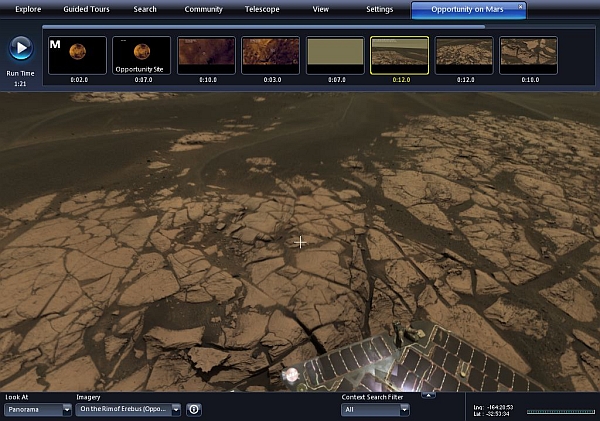Click the Run Time 1:21 label
This screenshot has height=421, width=600.
20,78
